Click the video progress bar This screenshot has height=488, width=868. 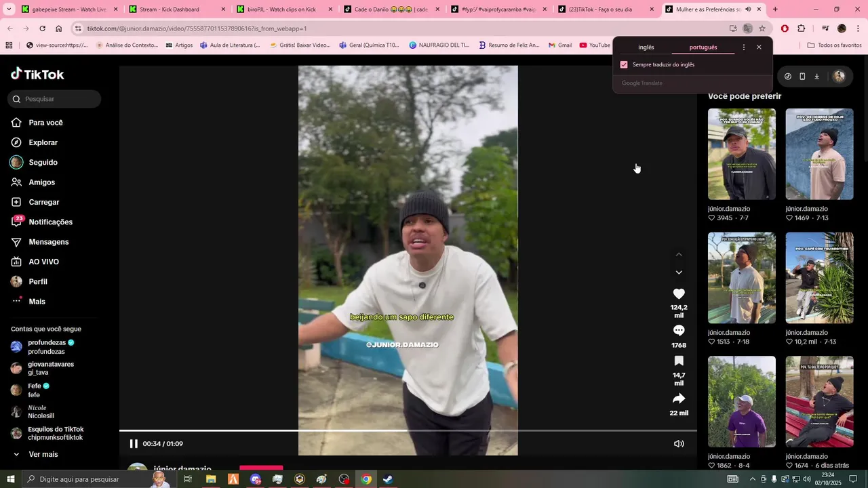tap(408, 430)
